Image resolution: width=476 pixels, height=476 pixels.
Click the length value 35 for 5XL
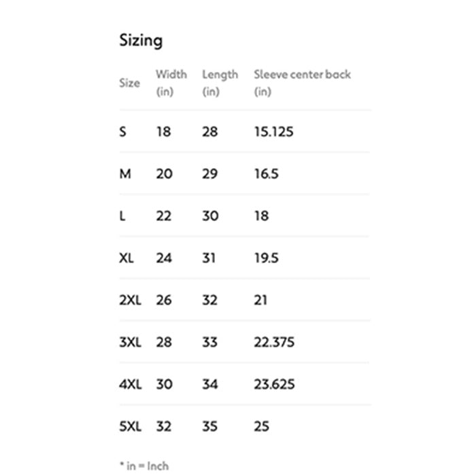209,426
